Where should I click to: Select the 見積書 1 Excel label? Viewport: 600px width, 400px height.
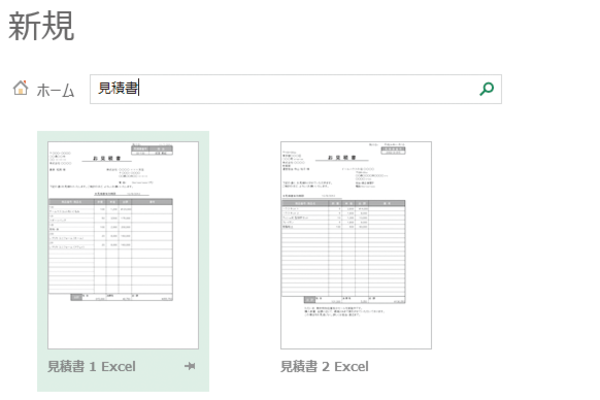click(91, 366)
